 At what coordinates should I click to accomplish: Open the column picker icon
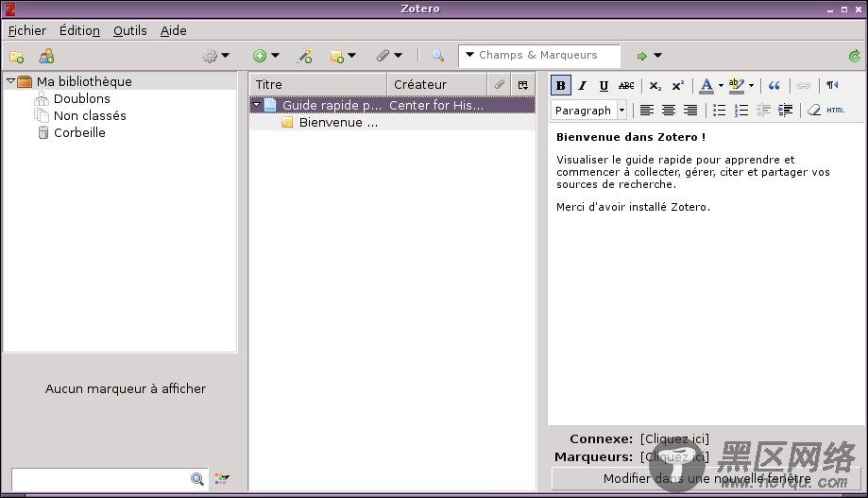point(523,85)
